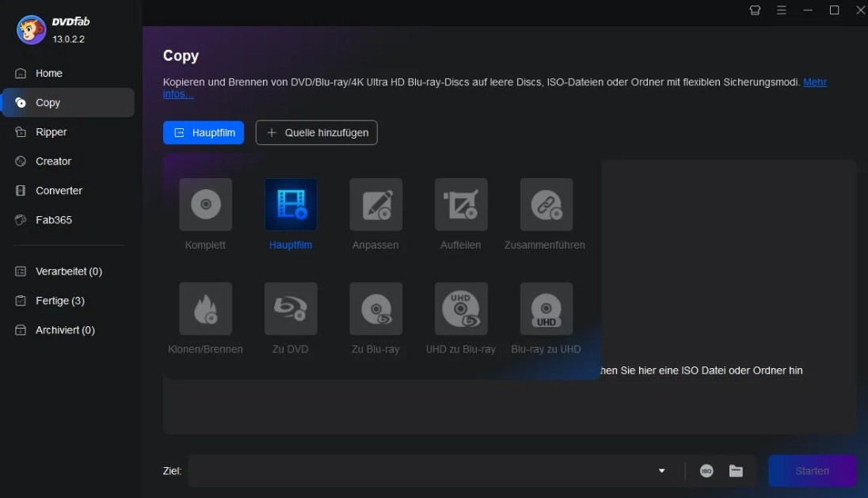Pick the Blu-ray zu UHD mode icon
868x498 pixels.
[x=546, y=309]
